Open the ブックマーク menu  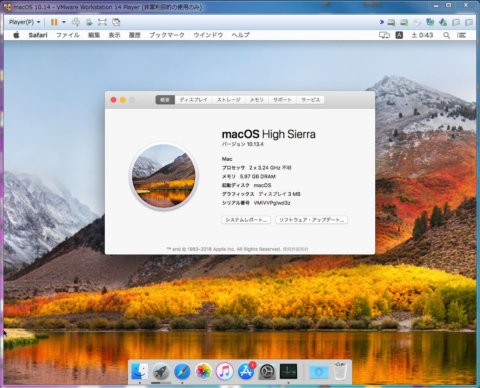pyautogui.click(x=167, y=35)
